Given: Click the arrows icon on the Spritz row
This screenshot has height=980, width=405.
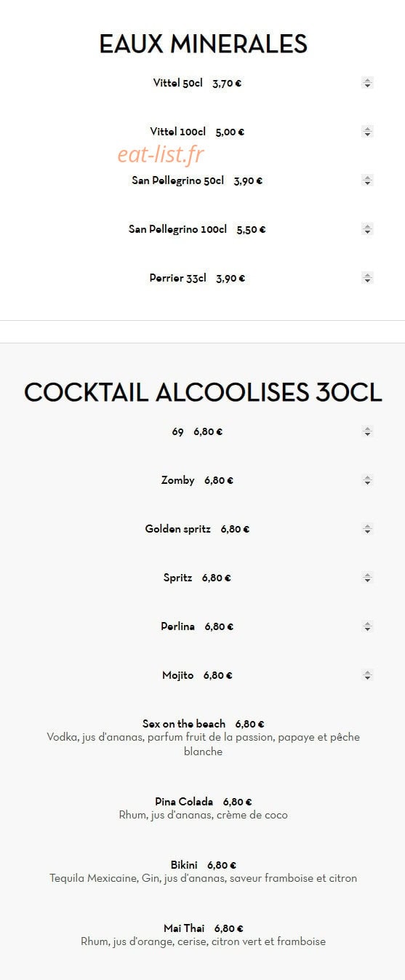Looking at the screenshot, I should [x=367, y=578].
